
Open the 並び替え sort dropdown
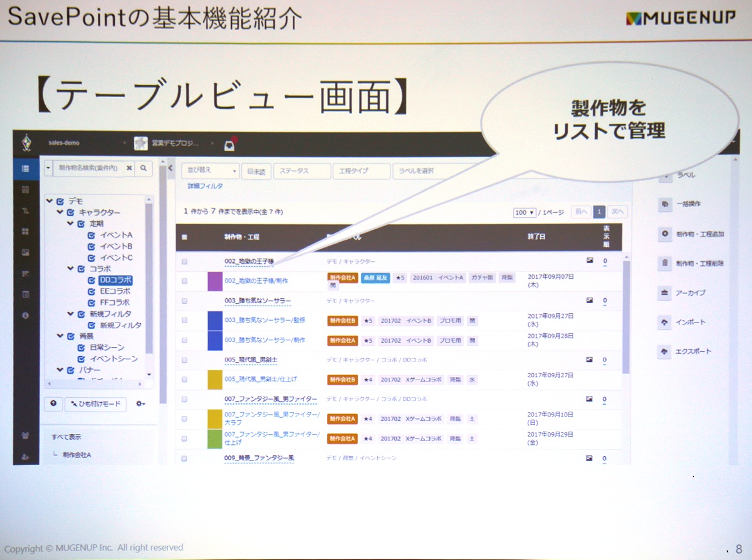pos(210,170)
